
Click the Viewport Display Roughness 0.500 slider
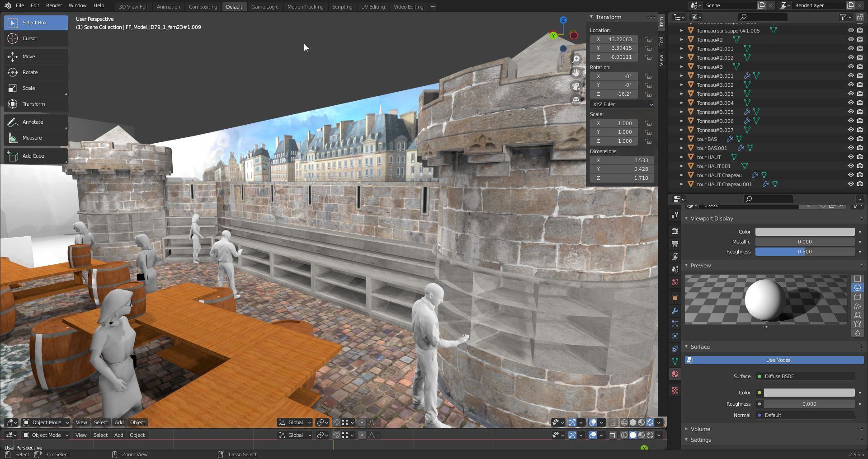click(805, 252)
